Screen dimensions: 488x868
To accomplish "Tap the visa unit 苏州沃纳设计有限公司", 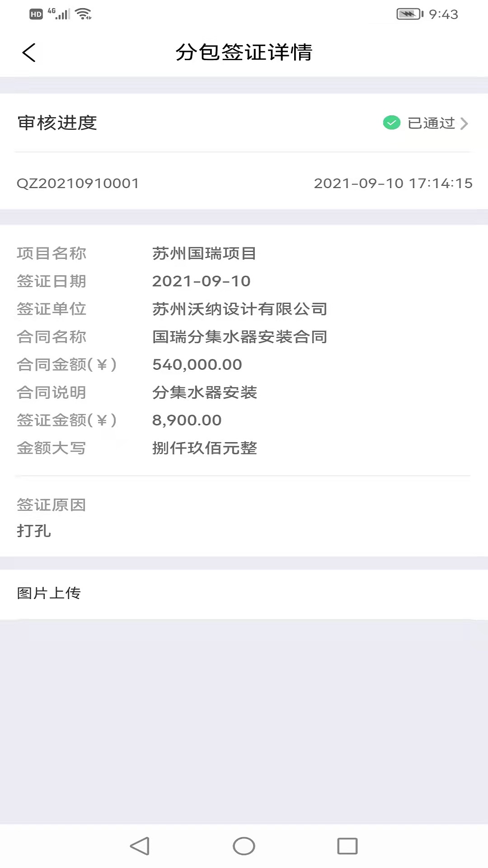I will pyautogui.click(x=239, y=309).
